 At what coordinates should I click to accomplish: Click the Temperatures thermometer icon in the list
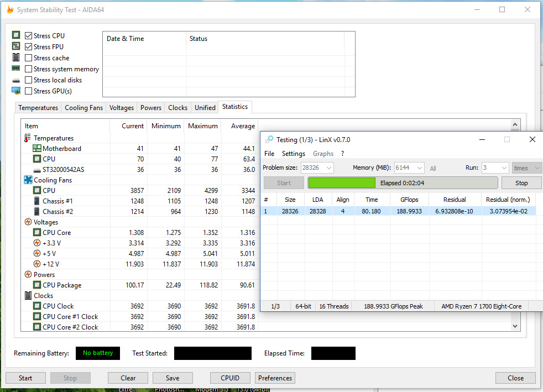(x=27, y=138)
